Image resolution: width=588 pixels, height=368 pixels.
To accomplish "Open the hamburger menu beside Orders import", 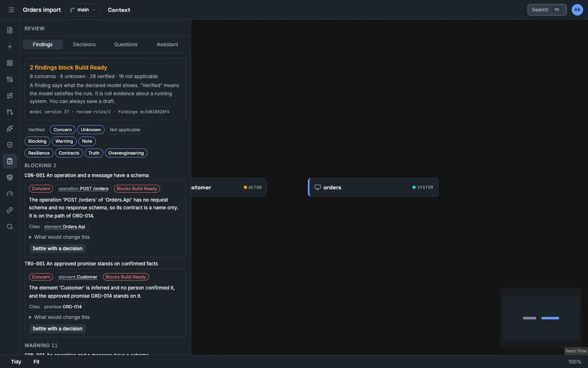I will click(11, 10).
